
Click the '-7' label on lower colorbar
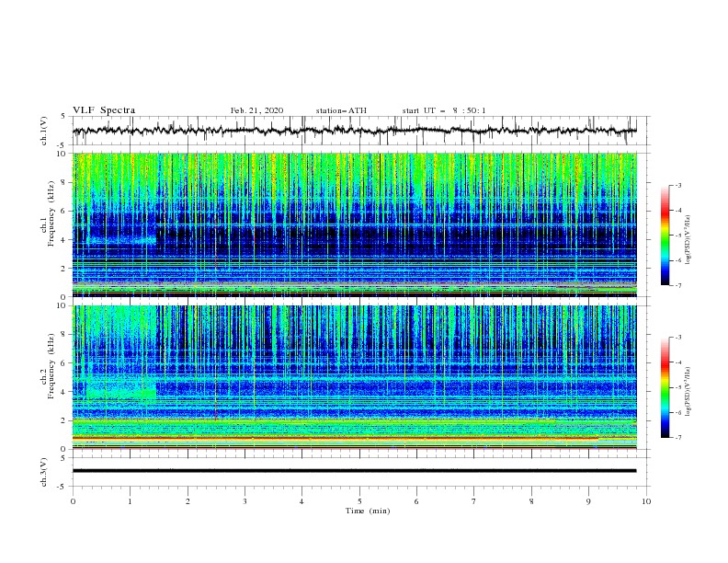tap(677, 437)
